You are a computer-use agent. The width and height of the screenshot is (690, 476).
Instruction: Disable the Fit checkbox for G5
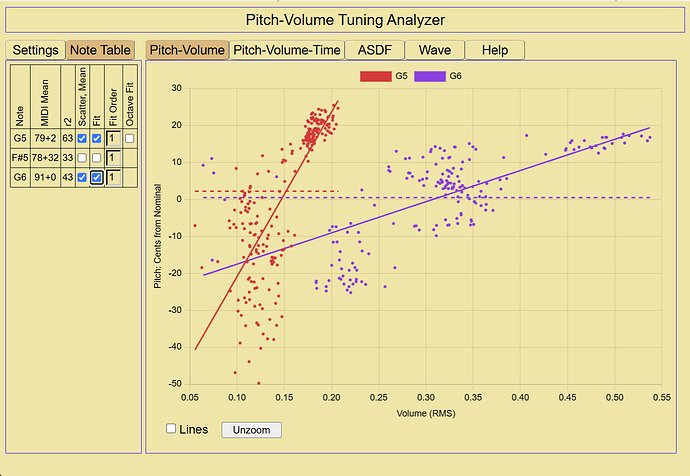pos(96,139)
